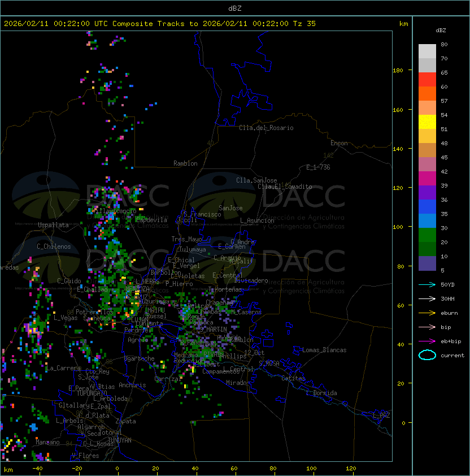Image resolution: width=470 pixels, height=476 pixels.
Task: Click the 'V_Flores' place label
Action: pos(85,456)
